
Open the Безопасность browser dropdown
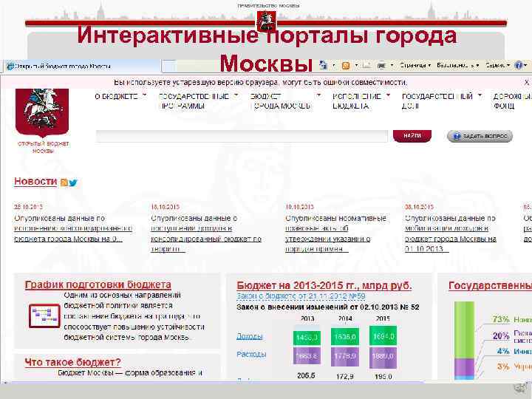point(457,65)
